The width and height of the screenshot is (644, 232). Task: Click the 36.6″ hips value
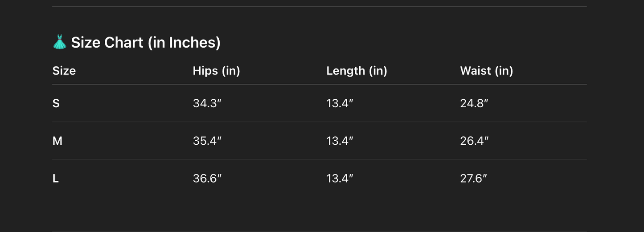pos(207,179)
